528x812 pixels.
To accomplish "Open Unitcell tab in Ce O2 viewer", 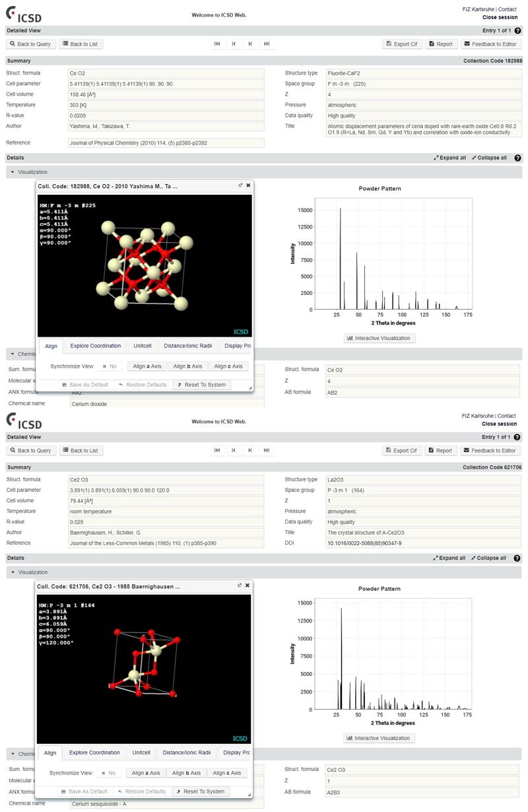I will pyautogui.click(x=143, y=346).
